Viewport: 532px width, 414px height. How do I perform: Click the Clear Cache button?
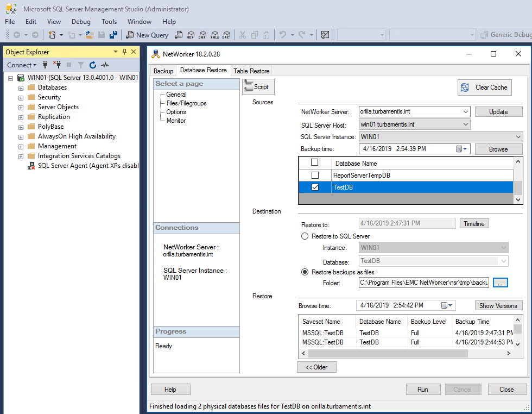click(x=484, y=87)
